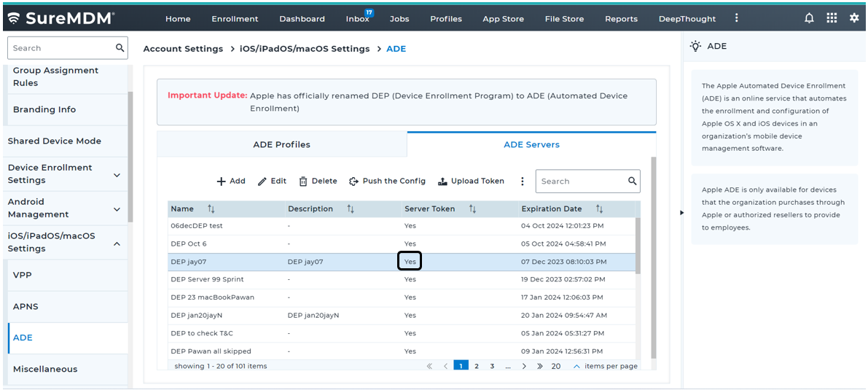Click the Delete server button
The height and width of the screenshot is (390, 868).
tap(318, 182)
